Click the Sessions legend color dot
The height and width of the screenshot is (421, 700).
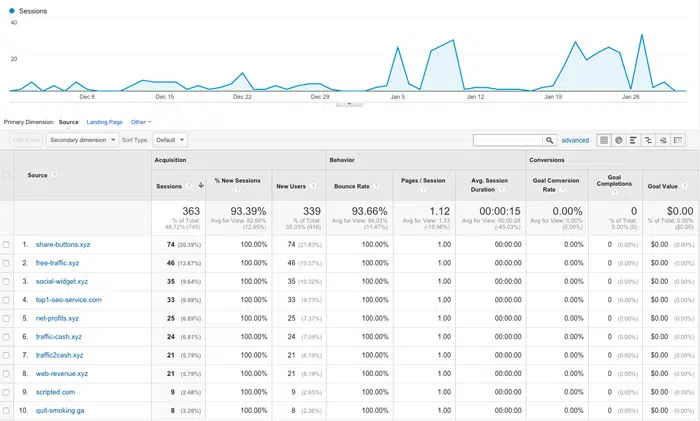(x=10, y=10)
